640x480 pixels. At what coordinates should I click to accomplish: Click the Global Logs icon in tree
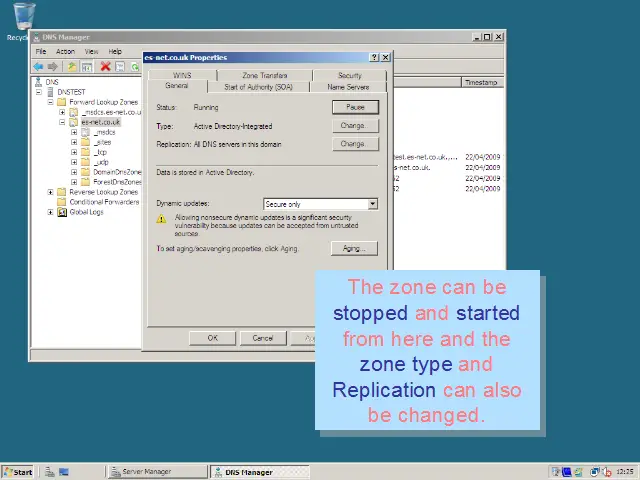(62, 212)
